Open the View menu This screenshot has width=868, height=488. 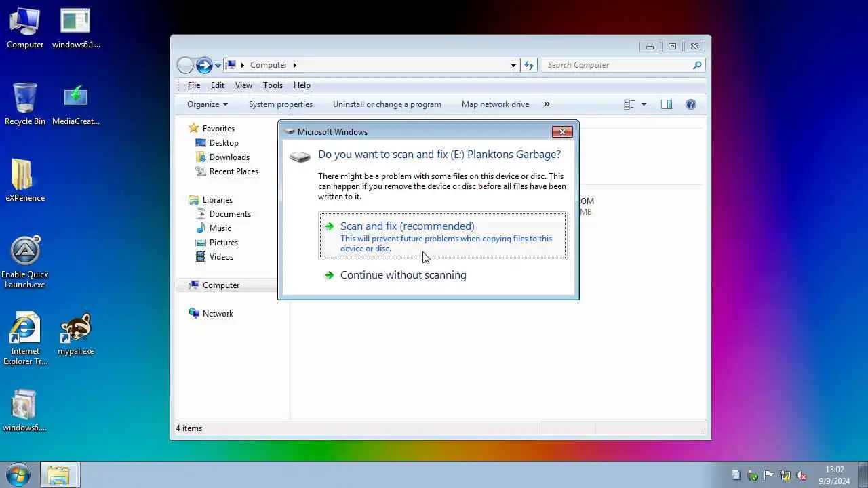click(x=243, y=85)
